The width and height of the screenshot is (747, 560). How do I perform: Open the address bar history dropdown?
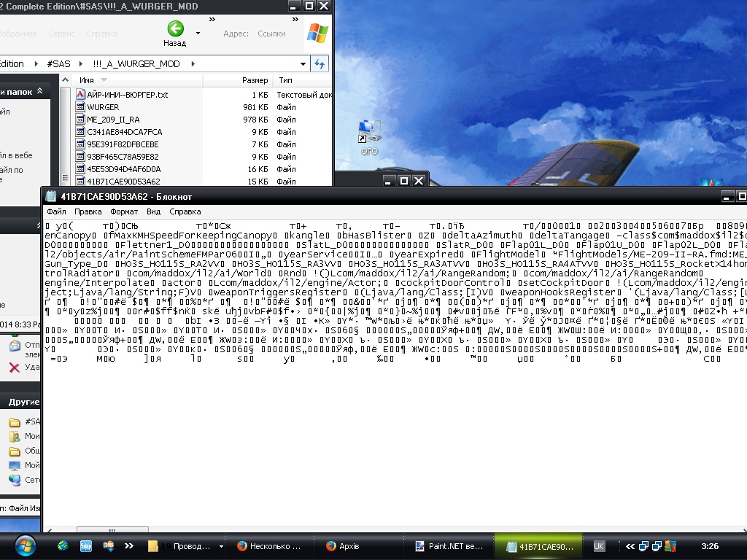point(303,64)
